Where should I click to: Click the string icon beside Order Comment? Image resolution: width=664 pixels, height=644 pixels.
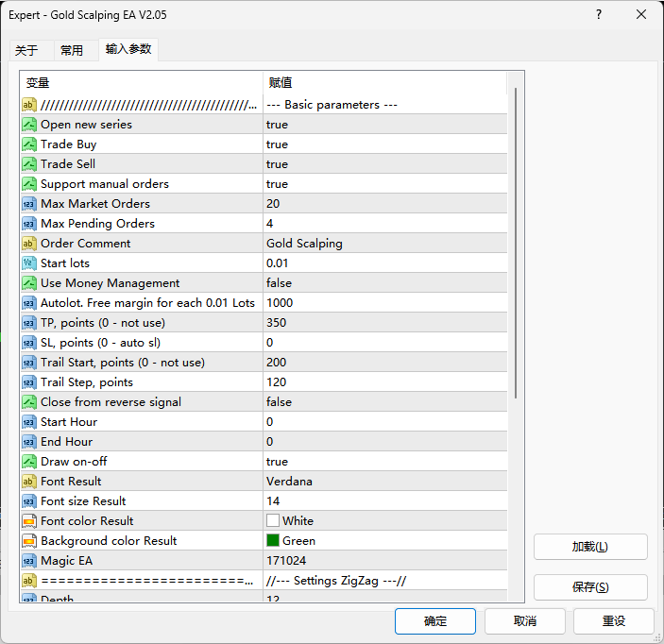click(x=29, y=244)
